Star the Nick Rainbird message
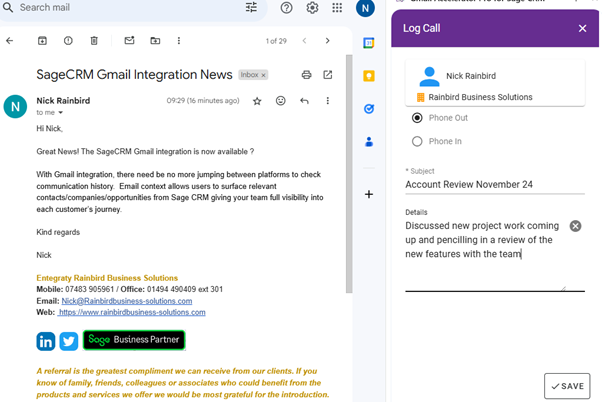Screen dimensions: 602x402 pyautogui.click(x=257, y=101)
